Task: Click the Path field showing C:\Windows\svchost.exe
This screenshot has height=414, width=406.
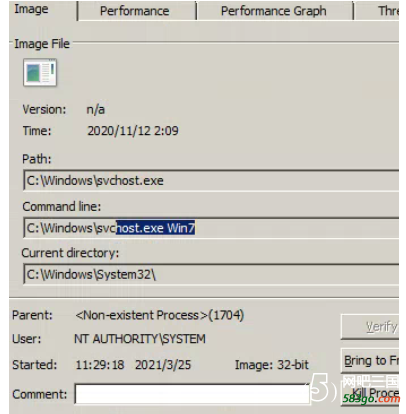Action: [211, 180]
